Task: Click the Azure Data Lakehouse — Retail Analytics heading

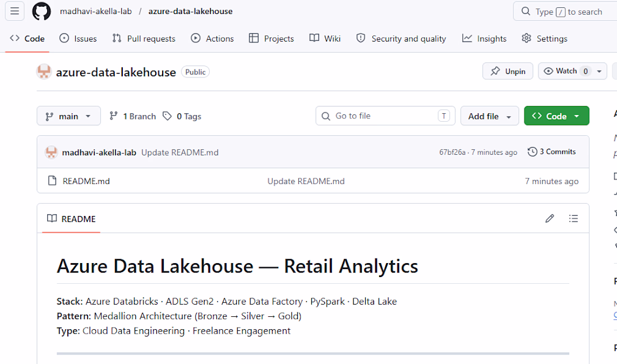Action: coord(237,266)
